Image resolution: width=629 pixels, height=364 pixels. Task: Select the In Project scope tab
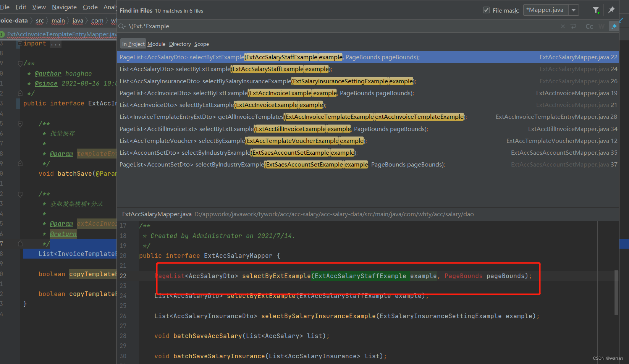point(133,44)
